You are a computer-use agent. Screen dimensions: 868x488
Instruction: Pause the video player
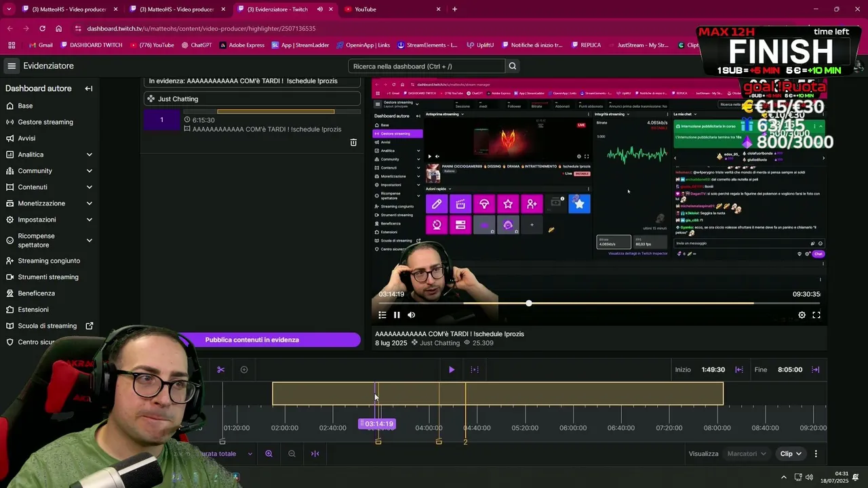(x=397, y=314)
